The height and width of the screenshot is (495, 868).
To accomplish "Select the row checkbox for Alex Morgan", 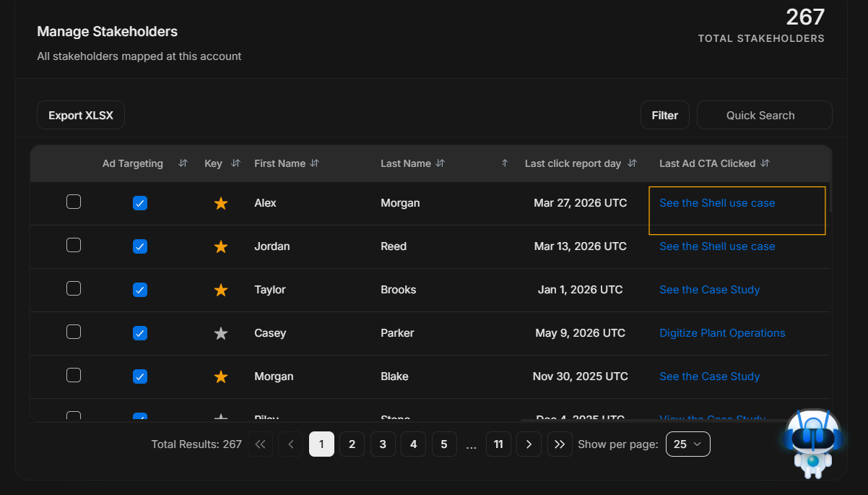I will [74, 202].
